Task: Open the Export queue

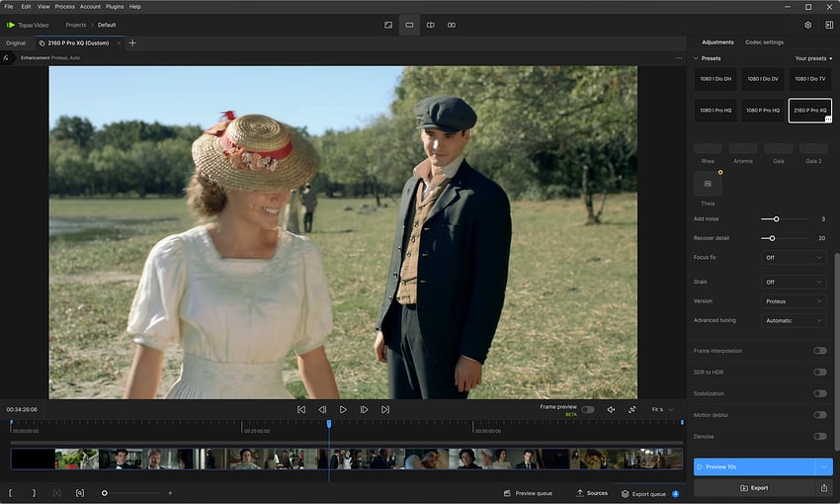Action: click(x=650, y=494)
